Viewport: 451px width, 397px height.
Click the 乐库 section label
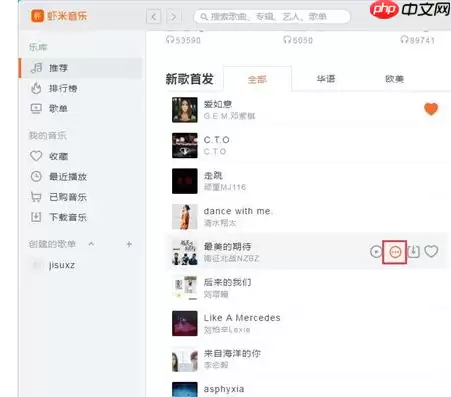point(38,47)
